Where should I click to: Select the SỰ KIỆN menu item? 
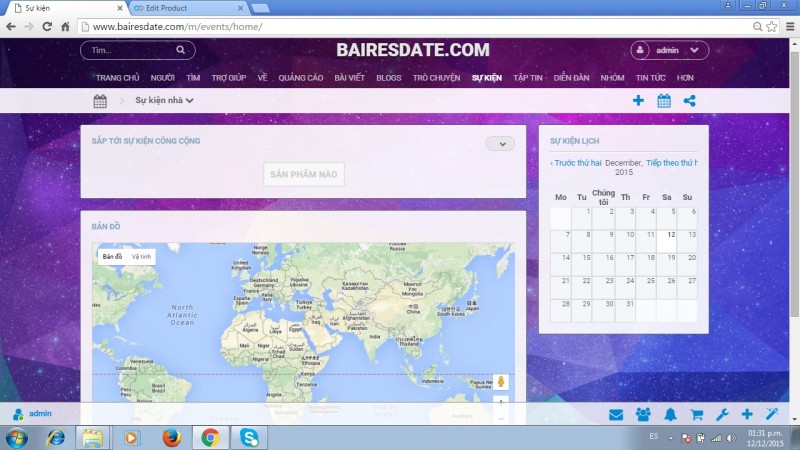pos(487,78)
